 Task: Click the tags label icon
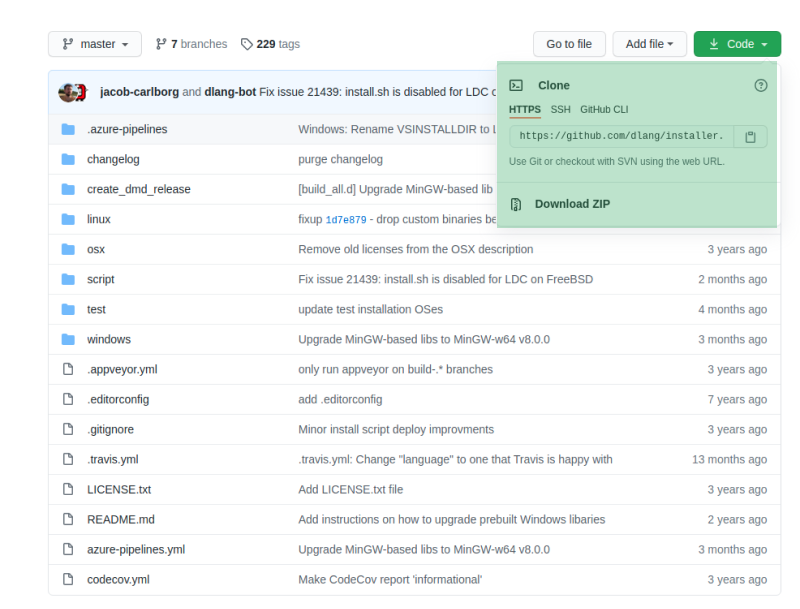[x=247, y=44]
